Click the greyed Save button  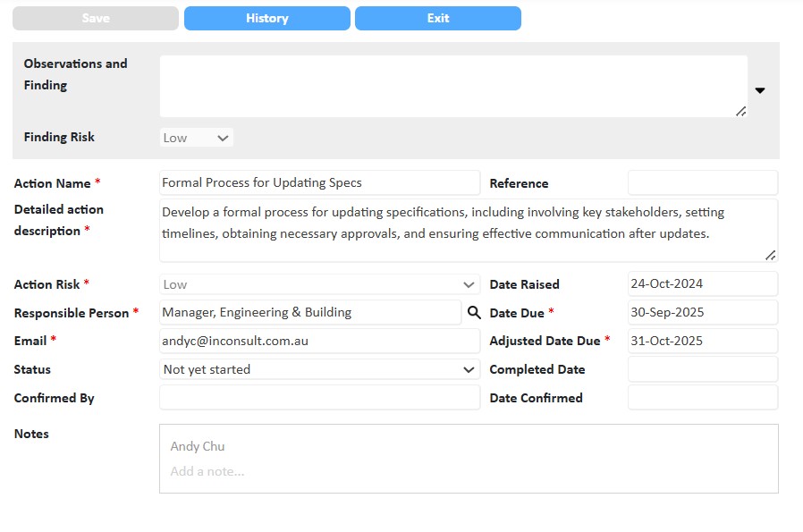click(x=96, y=19)
